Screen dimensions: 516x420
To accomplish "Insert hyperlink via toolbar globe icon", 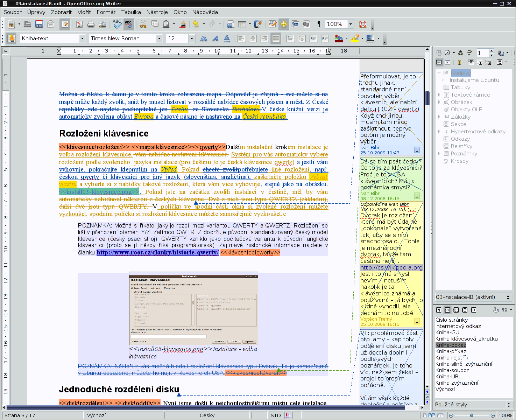I will (230, 24).
